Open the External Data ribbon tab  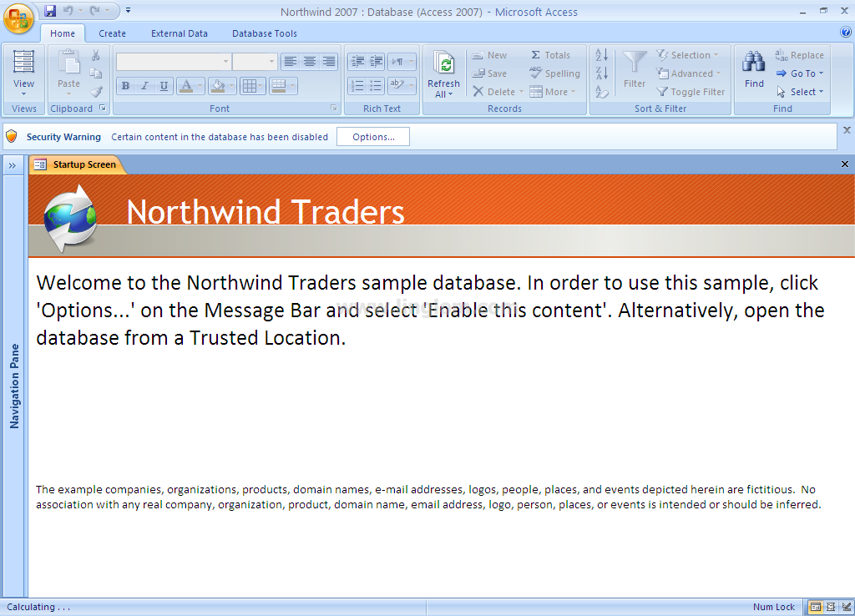pos(180,33)
